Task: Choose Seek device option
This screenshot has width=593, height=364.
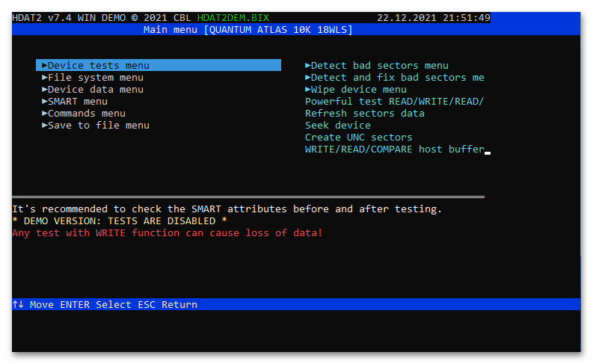Action: point(338,126)
